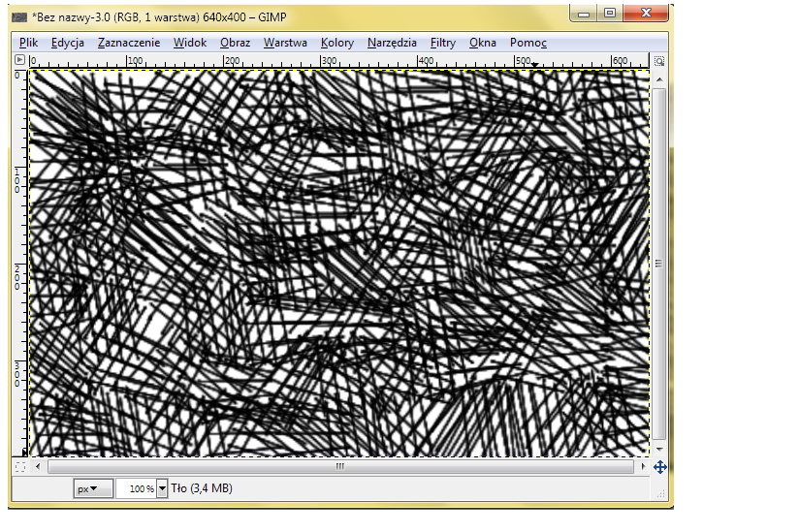Open the zoom percentage dropdown arrow

[x=162, y=488]
